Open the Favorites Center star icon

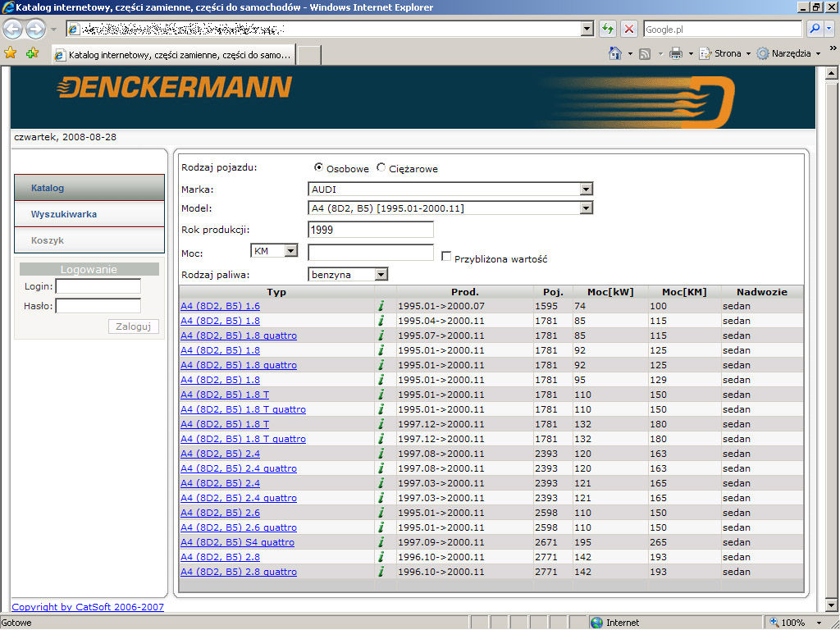pyautogui.click(x=10, y=53)
